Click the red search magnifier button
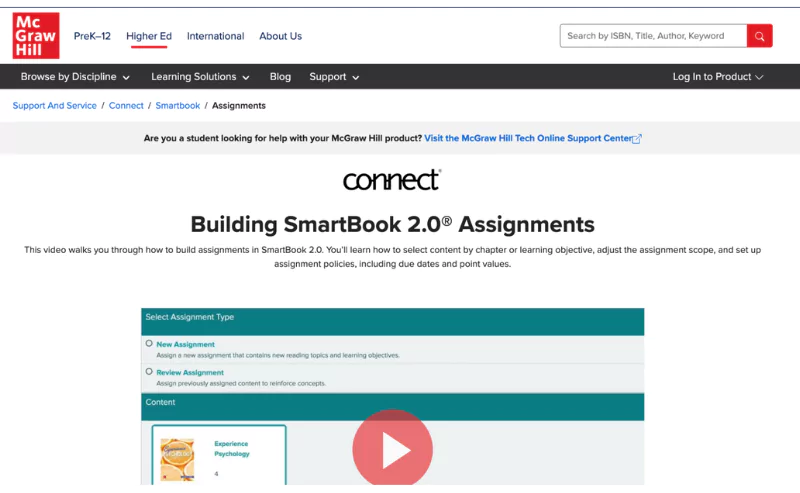 click(x=759, y=36)
